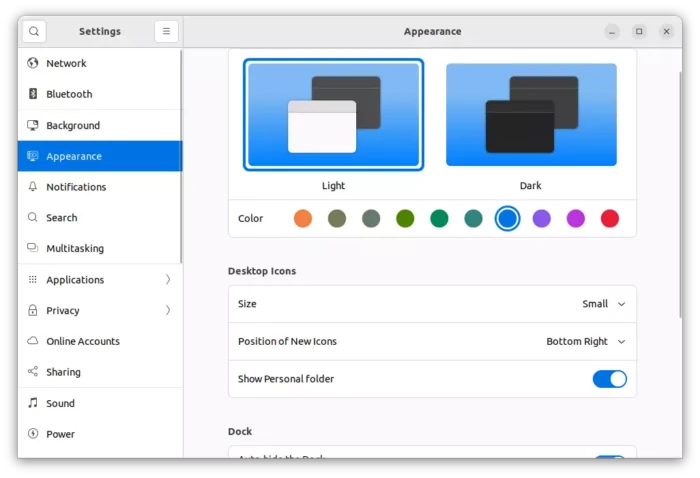Expand Applications submenu chevron
Image resolution: width=700 pixels, height=478 pixels.
[x=168, y=279]
